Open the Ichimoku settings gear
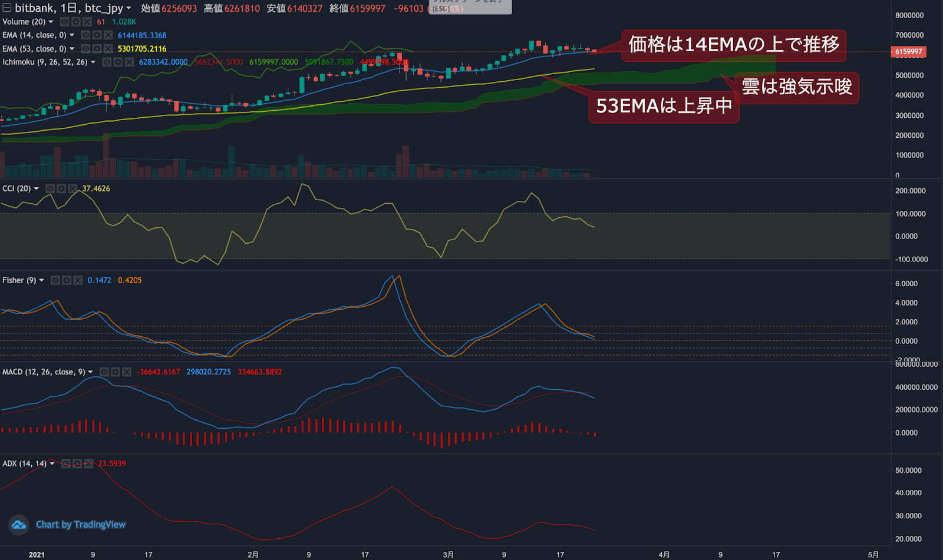This screenshot has width=943, height=560. tap(118, 62)
